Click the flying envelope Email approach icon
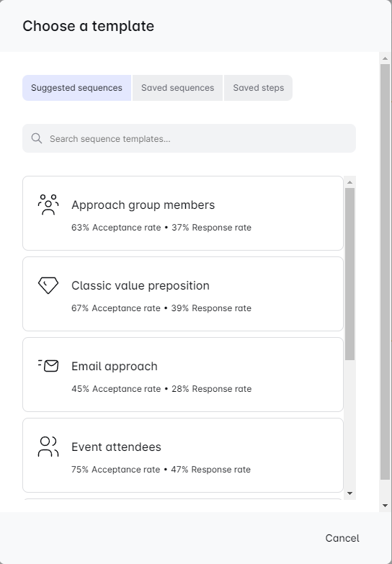Image resolution: width=392 pixels, height=564 pixels. click(x=48, y=366)
